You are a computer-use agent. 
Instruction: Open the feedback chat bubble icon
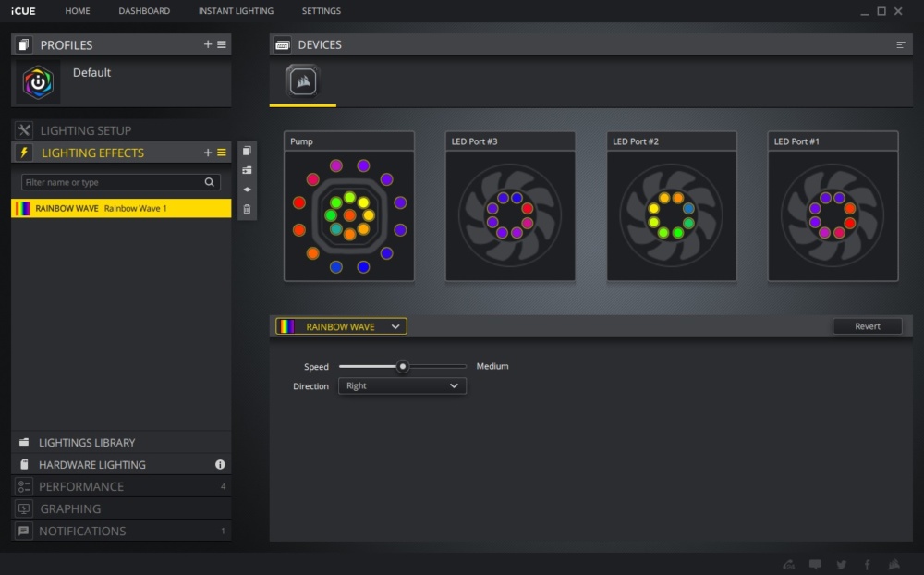(x=815, y=565)
